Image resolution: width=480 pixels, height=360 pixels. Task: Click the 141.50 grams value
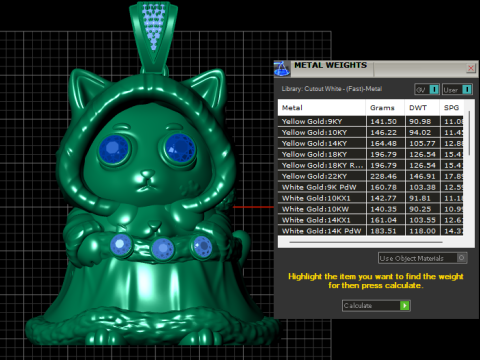click(383, 122)
